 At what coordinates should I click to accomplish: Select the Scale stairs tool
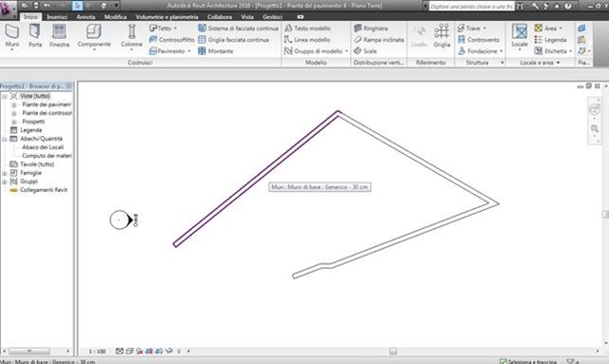(365, 51)
